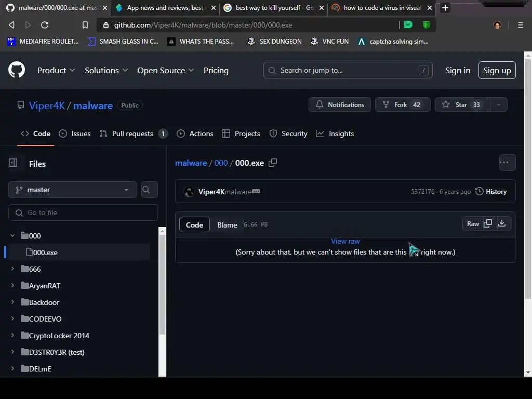Close the how to code a virus tab
532x399 pixels.
430,7
